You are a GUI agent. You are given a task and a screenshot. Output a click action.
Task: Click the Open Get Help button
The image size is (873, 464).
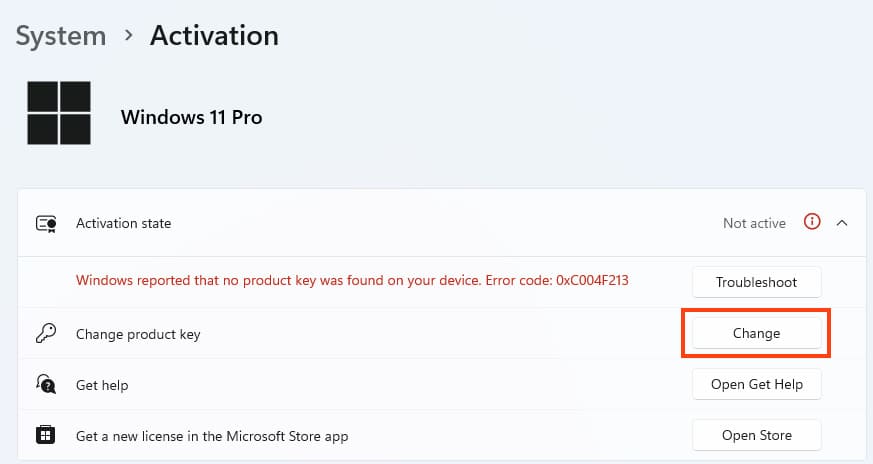pyautogui.click(x=756, y=384)
